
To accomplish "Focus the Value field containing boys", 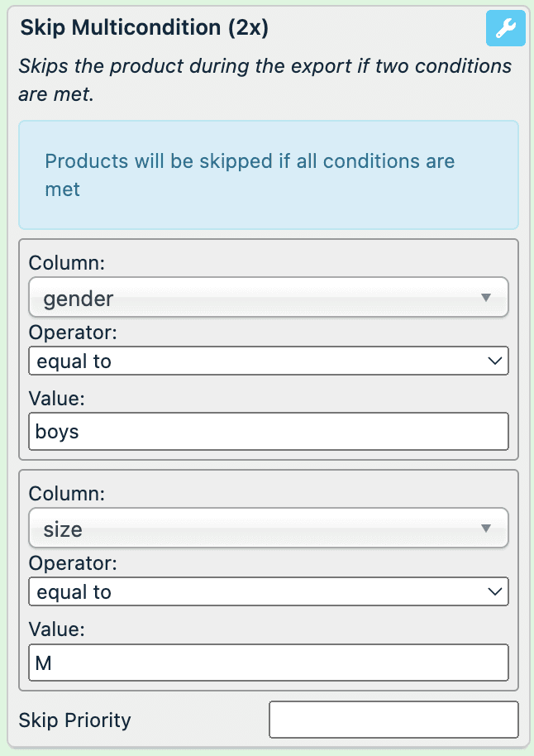I will tap(268, 431).
